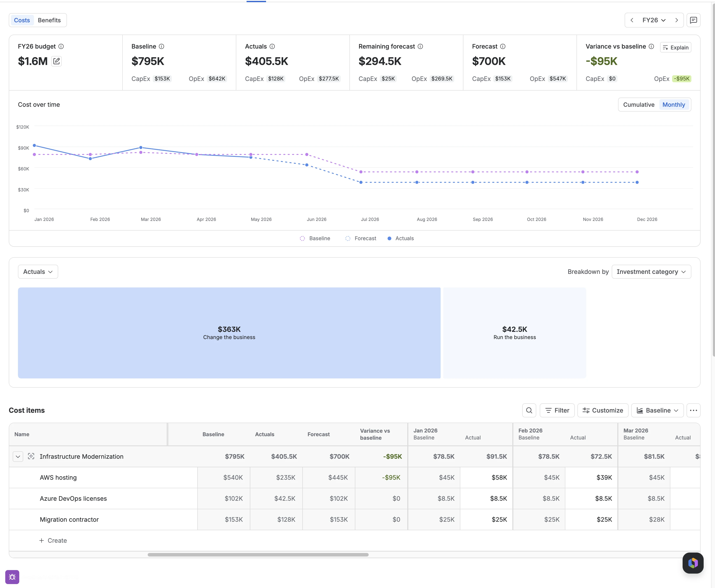Click AWS hosting baseline cell $540K

(x=224, y=478)
